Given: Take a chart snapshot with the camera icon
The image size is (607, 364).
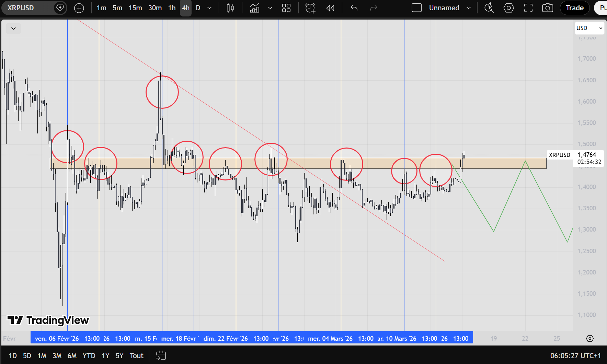Looking at the screenshot, I should coord(547,8).
